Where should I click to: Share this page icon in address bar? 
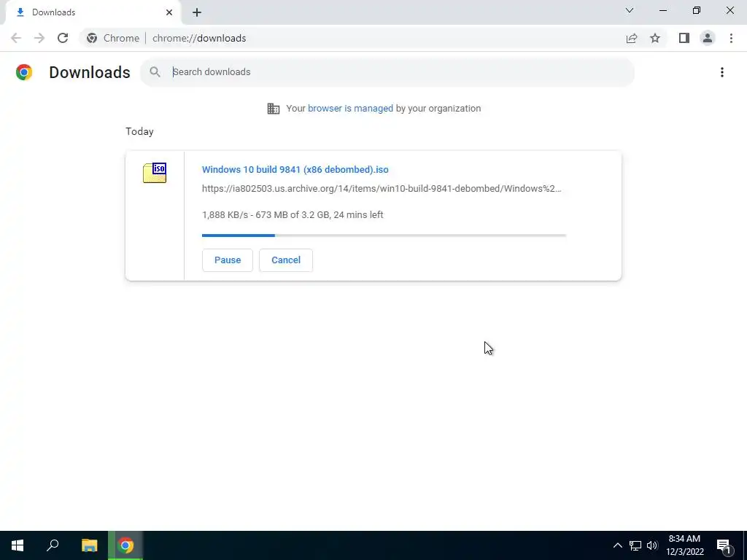632,38
